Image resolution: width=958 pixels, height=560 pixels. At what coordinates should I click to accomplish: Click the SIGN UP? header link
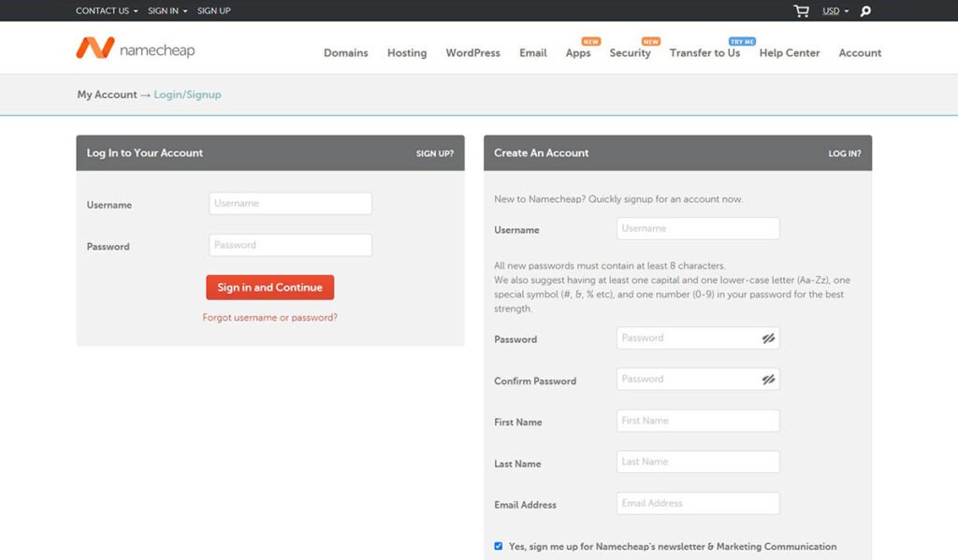point(435,154)
